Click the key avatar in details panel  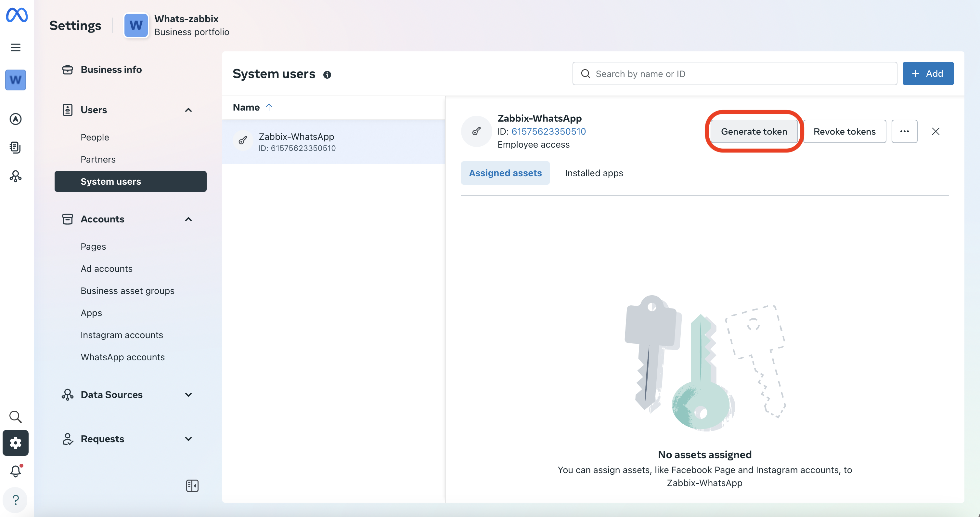pyautogui.click(x=477, y=131)
